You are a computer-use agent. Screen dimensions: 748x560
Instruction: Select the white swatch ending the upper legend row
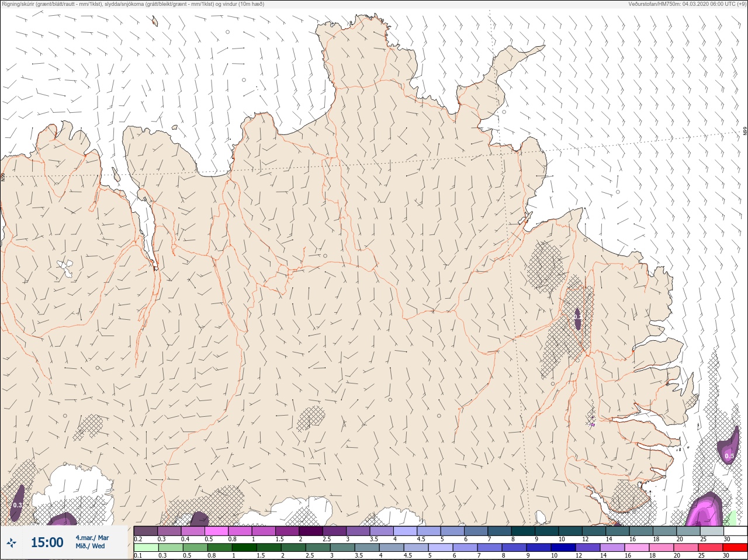pyautogui.click(x=735, y=531)
